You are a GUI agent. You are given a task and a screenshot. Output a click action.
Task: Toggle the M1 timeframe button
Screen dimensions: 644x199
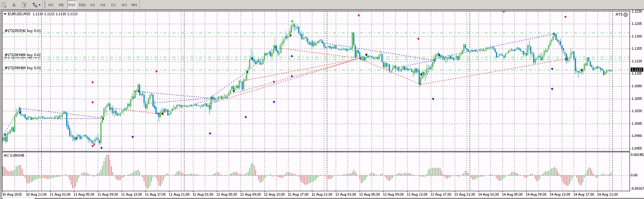tap(51, 5)
